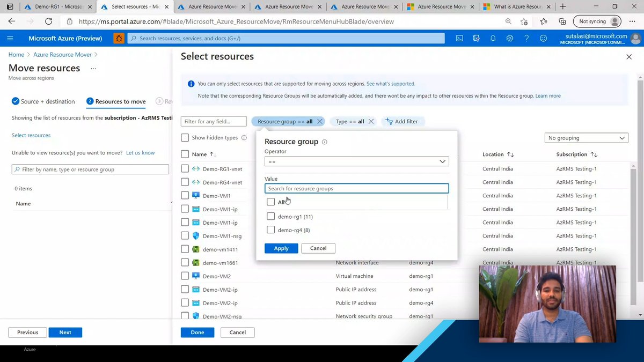The image size is (644, 362).
Task: Remove the Type == all filter
Action: point(371,121)
